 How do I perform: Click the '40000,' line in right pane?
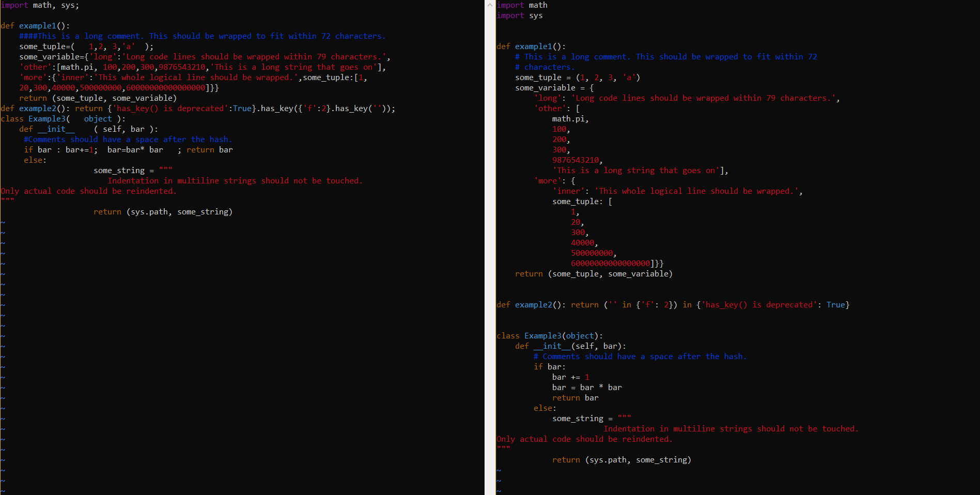pyautogui.click(x=585, y=243)
